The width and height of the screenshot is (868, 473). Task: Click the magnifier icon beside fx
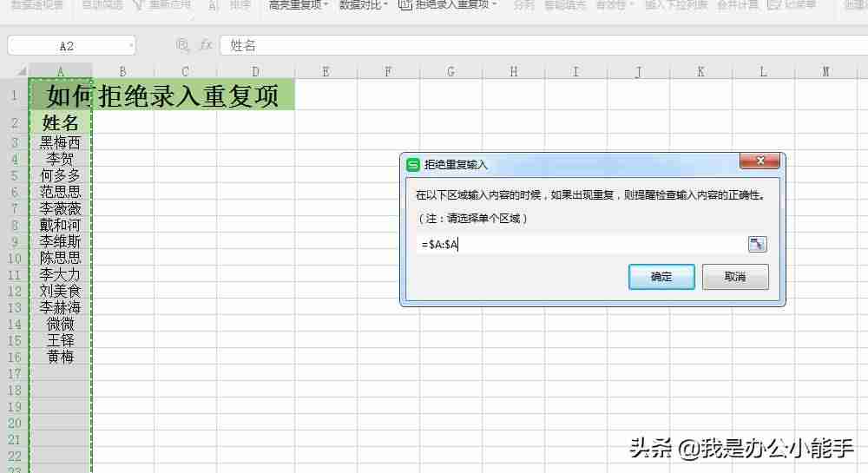182,45
